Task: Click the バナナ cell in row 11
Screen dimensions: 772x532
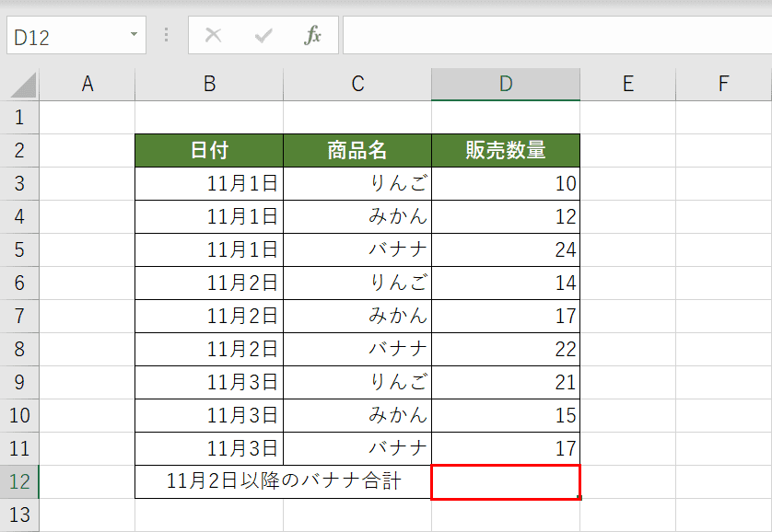Action: point(357,449)
